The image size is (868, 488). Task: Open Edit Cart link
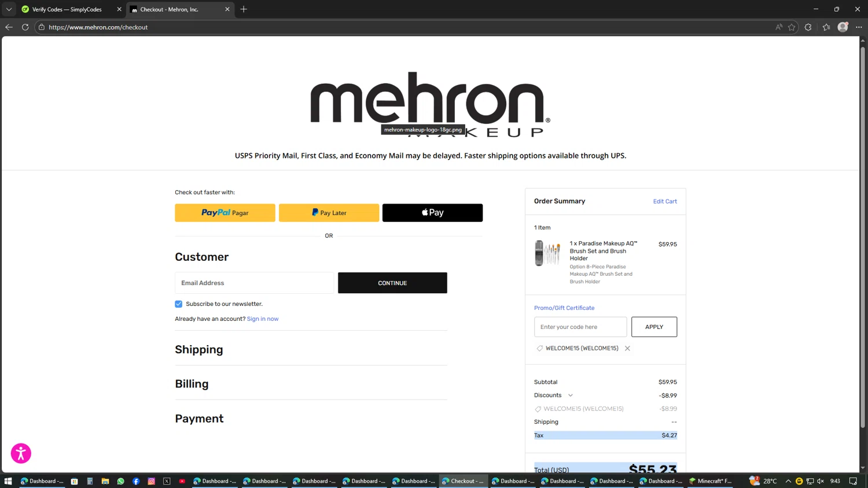(665, 201)
